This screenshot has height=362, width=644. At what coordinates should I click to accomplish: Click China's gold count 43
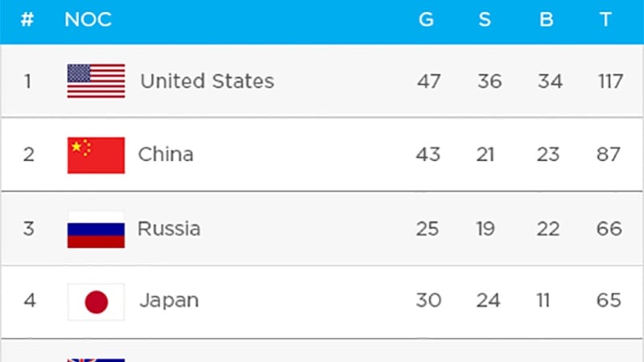click(428, 154)
